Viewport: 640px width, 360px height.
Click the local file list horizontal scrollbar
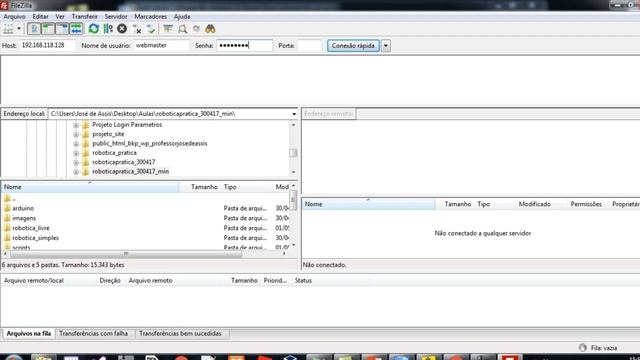[126, 254]
